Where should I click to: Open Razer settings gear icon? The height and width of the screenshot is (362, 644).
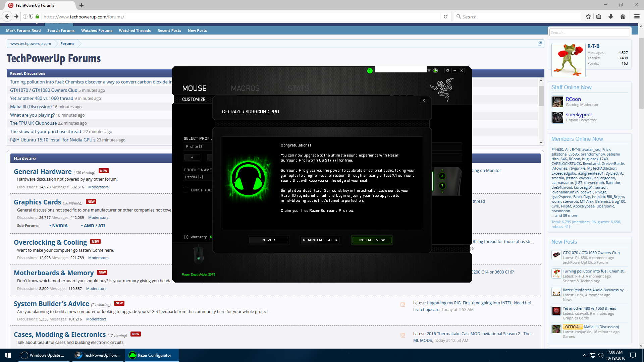(447, 70)
